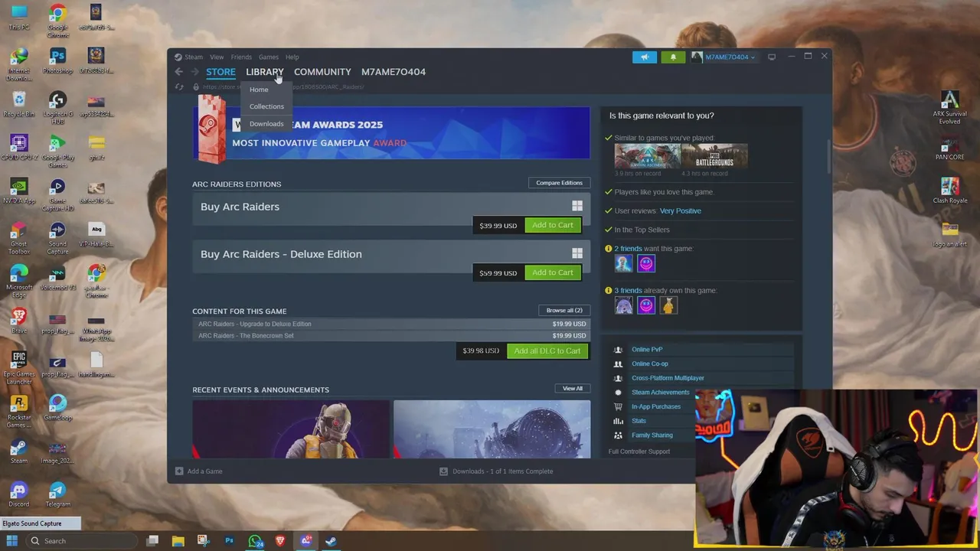Open the Upgrade to Deluxe Edition DLC row
Screen dimensions: 980x551
392,324
